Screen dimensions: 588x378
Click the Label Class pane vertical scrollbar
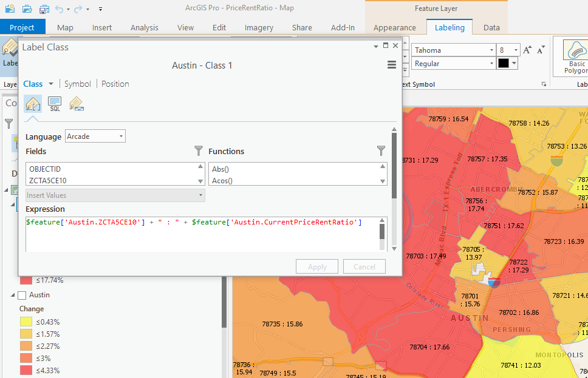(394, 166)
